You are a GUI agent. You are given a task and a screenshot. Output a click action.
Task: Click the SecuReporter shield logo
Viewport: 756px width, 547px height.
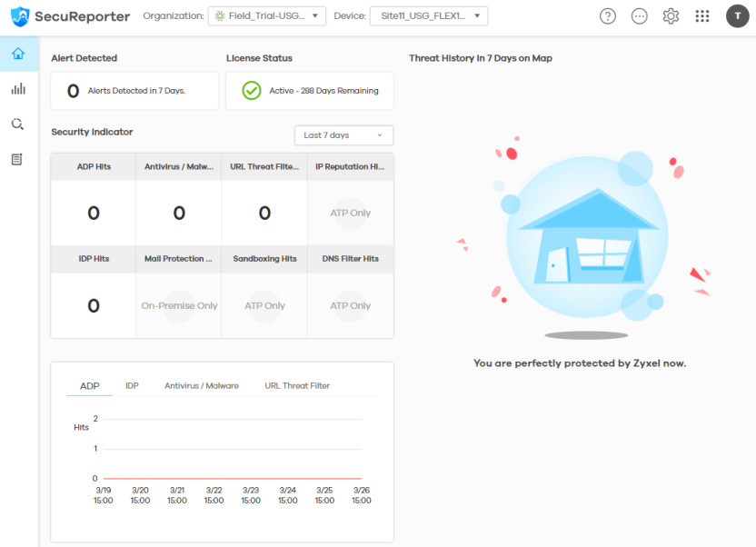(20, 16)
